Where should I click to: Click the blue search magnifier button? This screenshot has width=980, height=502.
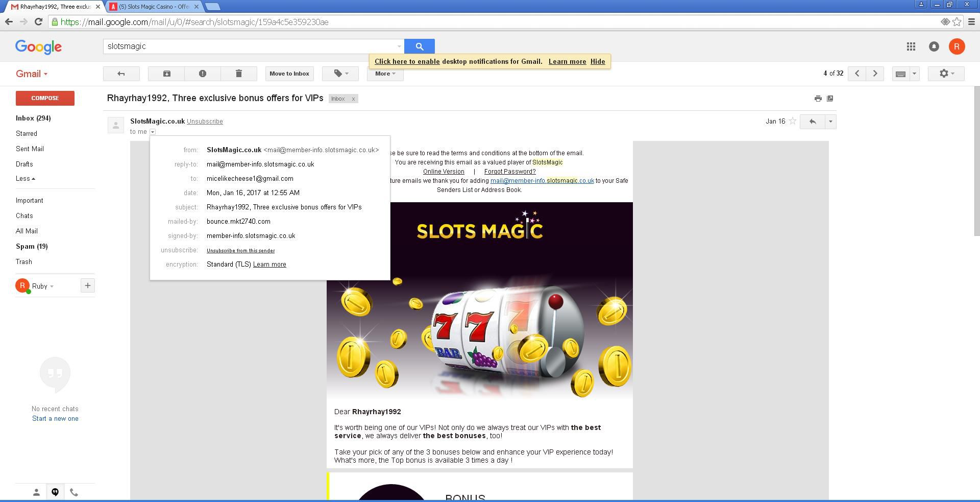[x=420, y=46]
